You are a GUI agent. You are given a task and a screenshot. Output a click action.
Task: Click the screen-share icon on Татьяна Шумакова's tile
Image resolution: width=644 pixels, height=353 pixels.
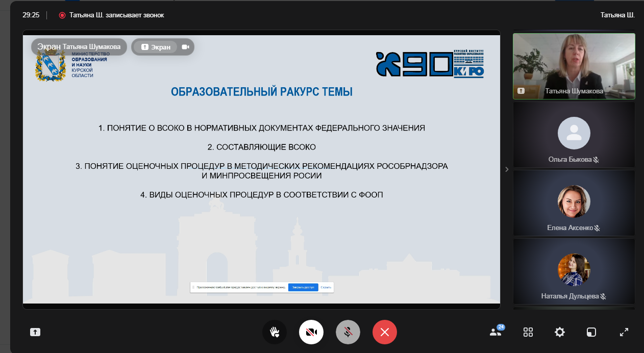(x=521, y=91)
